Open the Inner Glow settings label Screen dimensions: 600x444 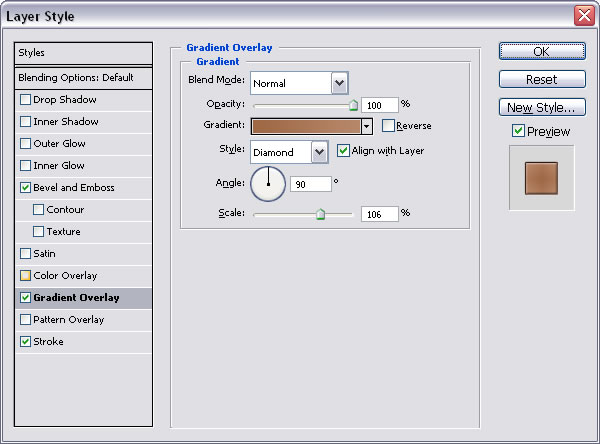point(59,166)
